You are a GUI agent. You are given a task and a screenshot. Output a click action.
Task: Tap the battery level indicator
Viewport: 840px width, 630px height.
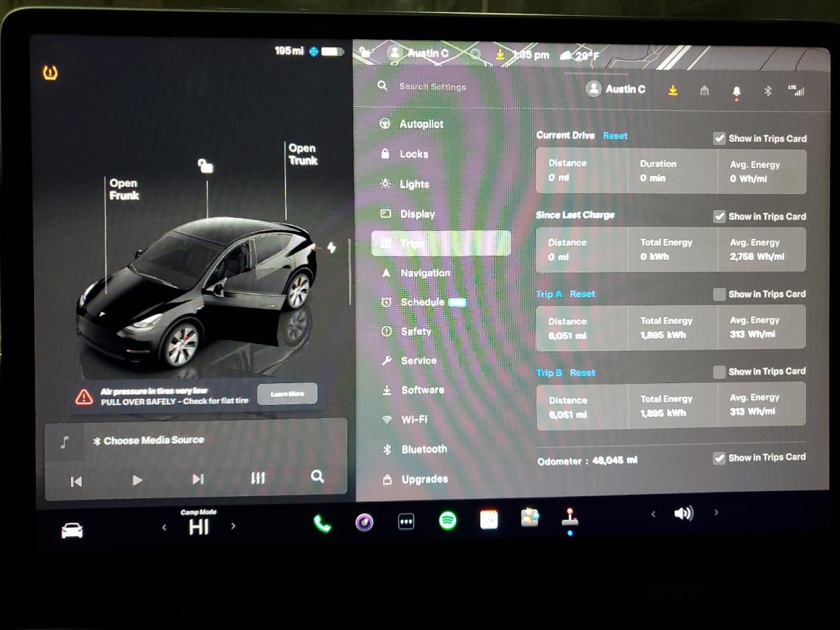point(333,51)
